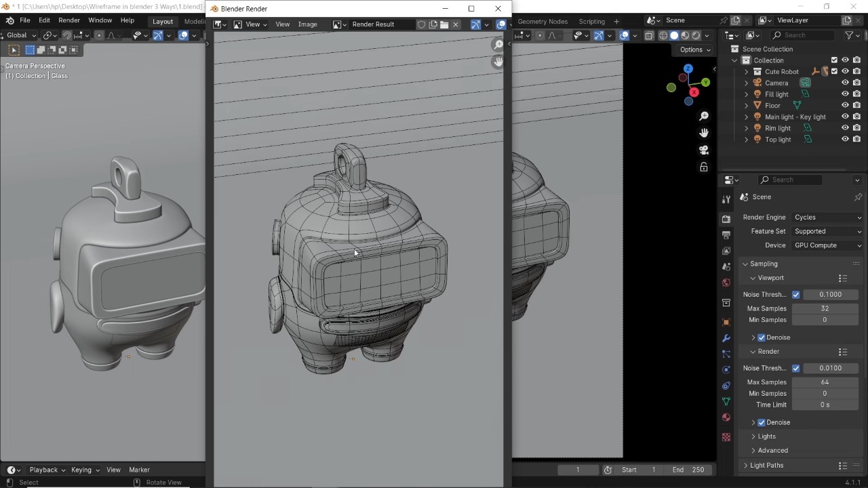Switch to Rendered viewport shading mode
The image size is (868, 488).
coord(694,36)
